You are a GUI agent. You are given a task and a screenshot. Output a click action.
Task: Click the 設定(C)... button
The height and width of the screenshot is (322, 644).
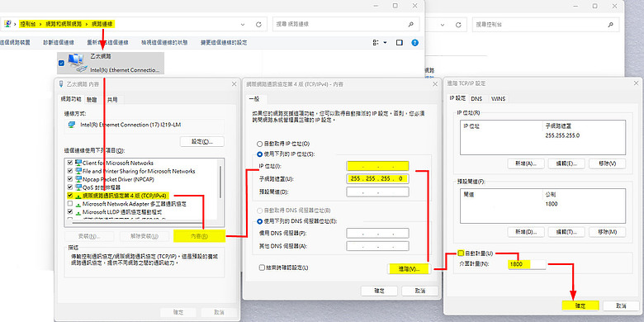tap(202, 142)
